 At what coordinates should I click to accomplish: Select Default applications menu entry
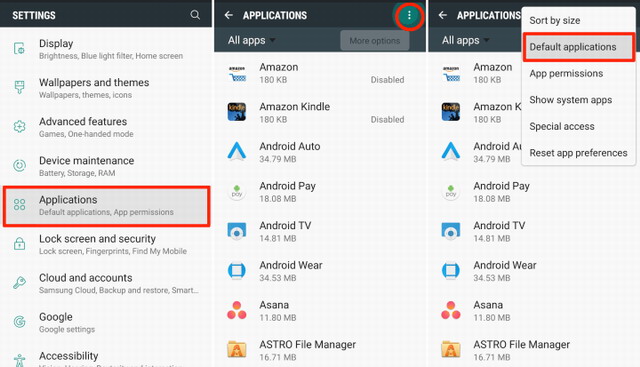click(x=578, y=47)
